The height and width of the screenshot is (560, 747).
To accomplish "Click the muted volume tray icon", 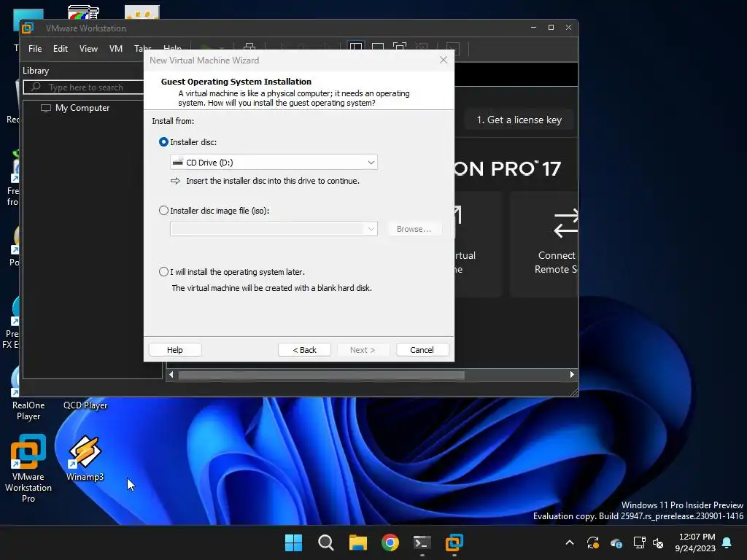I will click(x=658, y=542).
